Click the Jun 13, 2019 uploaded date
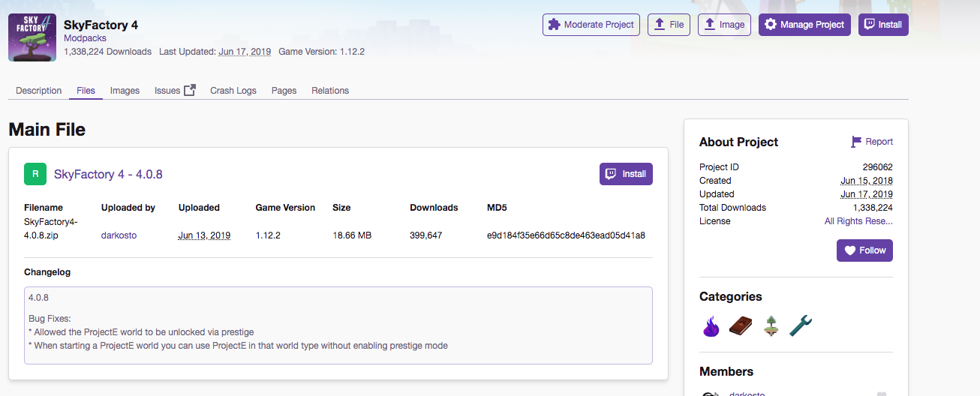This screenshot has height=396, width=980. click(204, 235)
